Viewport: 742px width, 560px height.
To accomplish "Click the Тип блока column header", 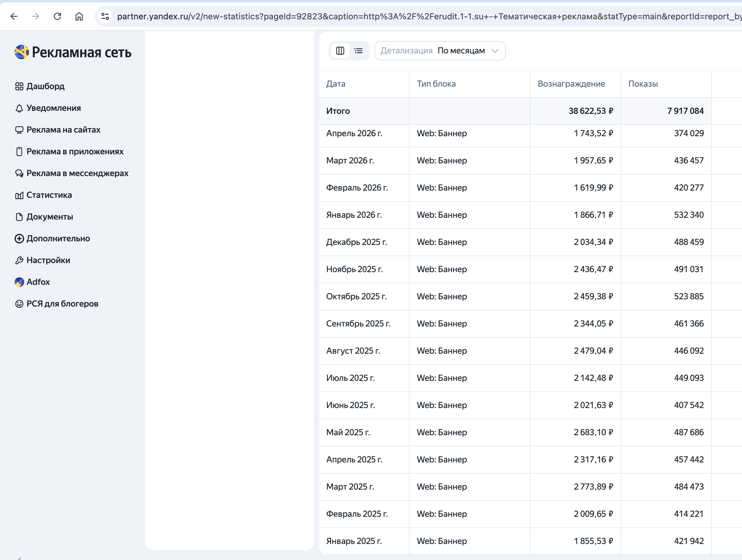I will [436, 84].
